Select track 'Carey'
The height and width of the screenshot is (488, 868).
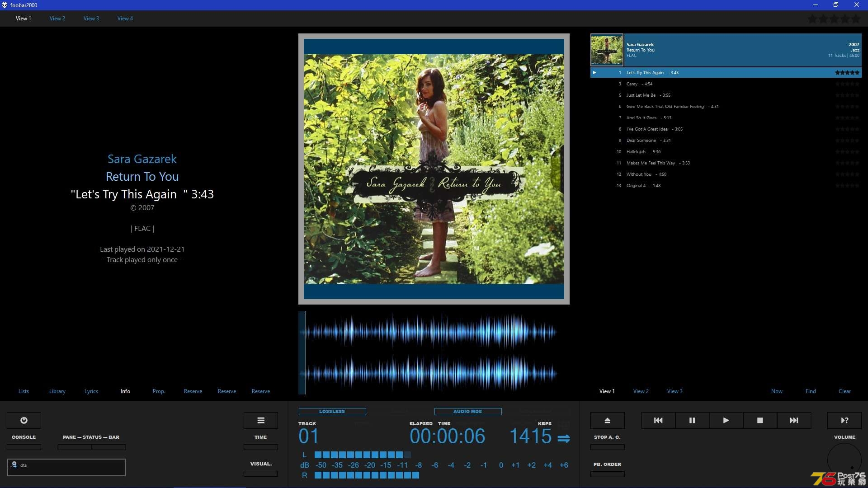pyautogui.click(x=726, y=84)
